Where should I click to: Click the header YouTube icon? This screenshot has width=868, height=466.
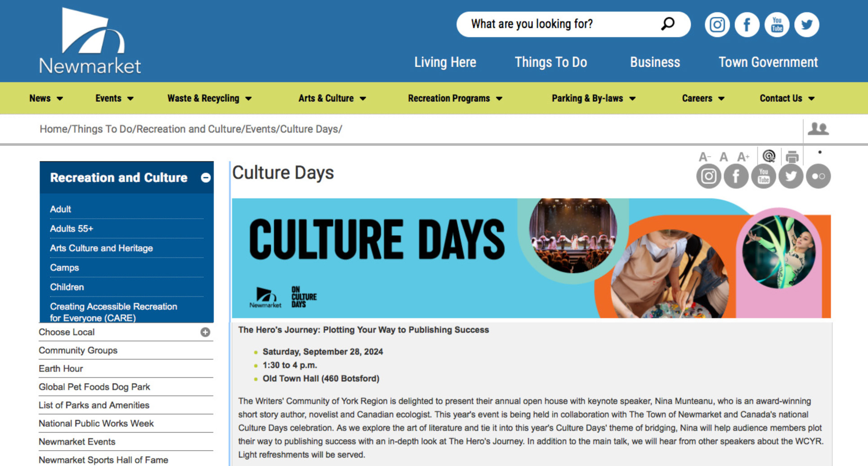(777, 25)
